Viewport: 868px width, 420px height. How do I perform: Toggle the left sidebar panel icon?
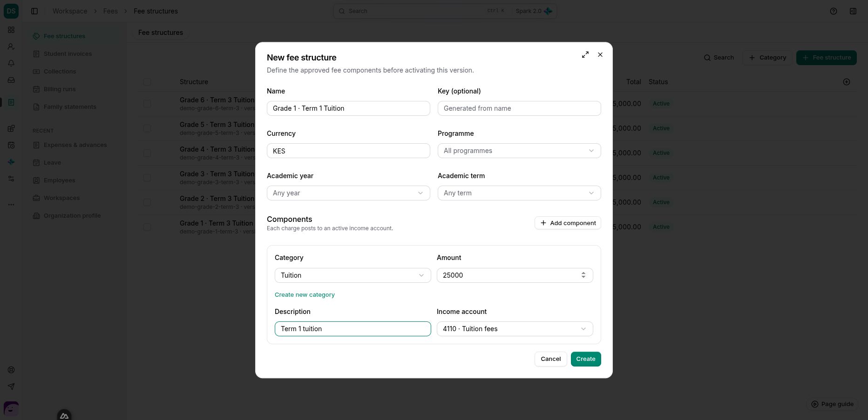pyautogui.click(x=34, y=11)
